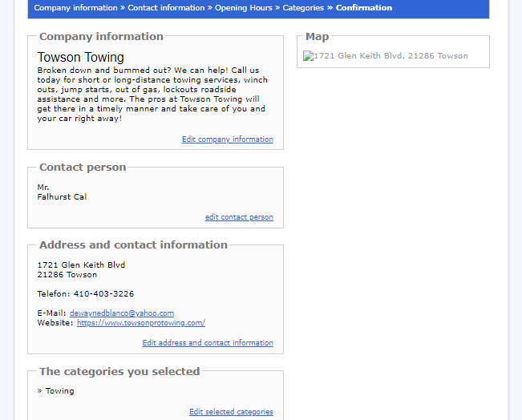Click Edit company information link

[228, 139]
